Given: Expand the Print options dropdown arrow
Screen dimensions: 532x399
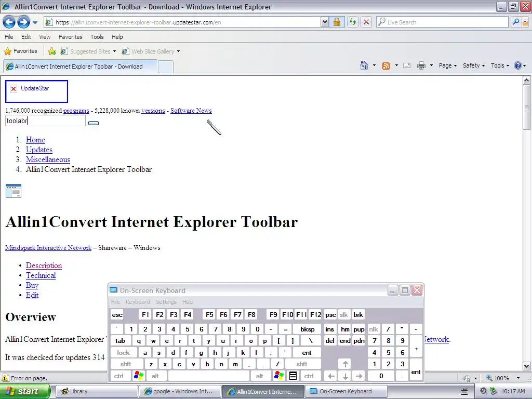Looking at the screenshot, I should coord(431,65).
